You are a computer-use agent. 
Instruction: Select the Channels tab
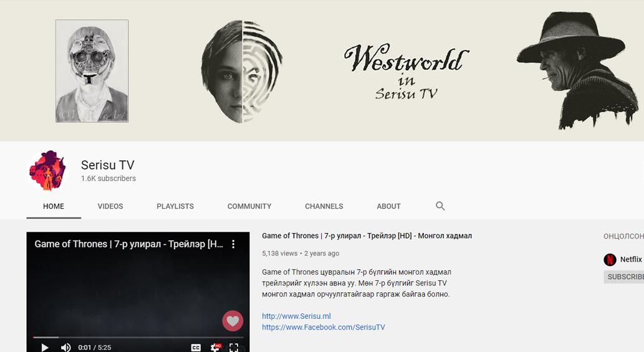pyautogui.click(x=324, y=206)
